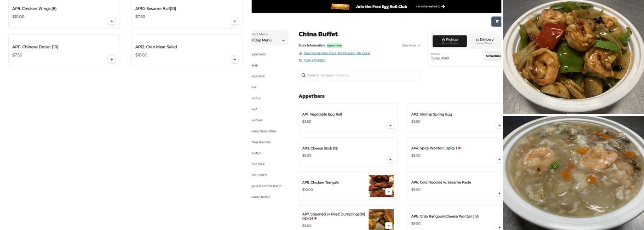Screen dimensions: 644x230
Task: Go to Chow Mei Fun category
Action: (x=261, y=142)
